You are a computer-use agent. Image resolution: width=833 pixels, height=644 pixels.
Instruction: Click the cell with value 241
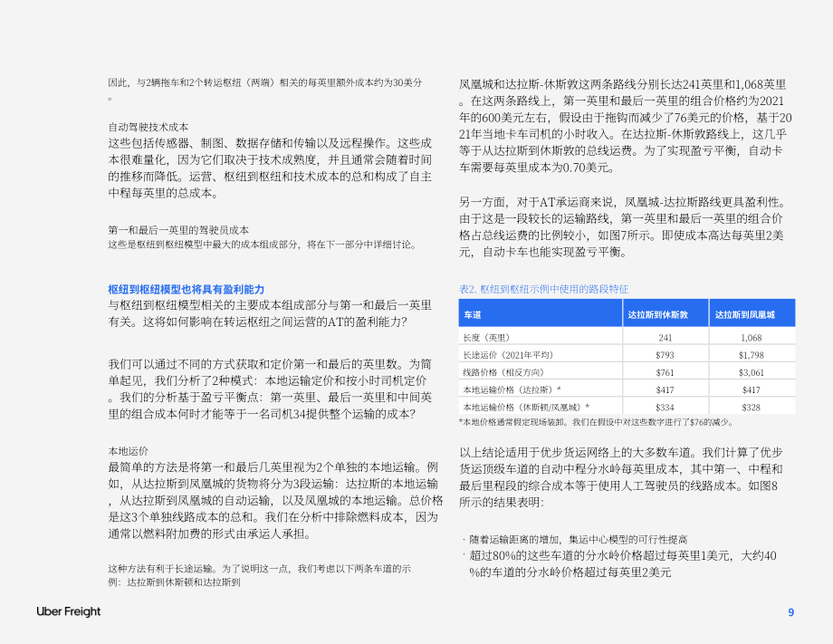[x=665, y=338]
